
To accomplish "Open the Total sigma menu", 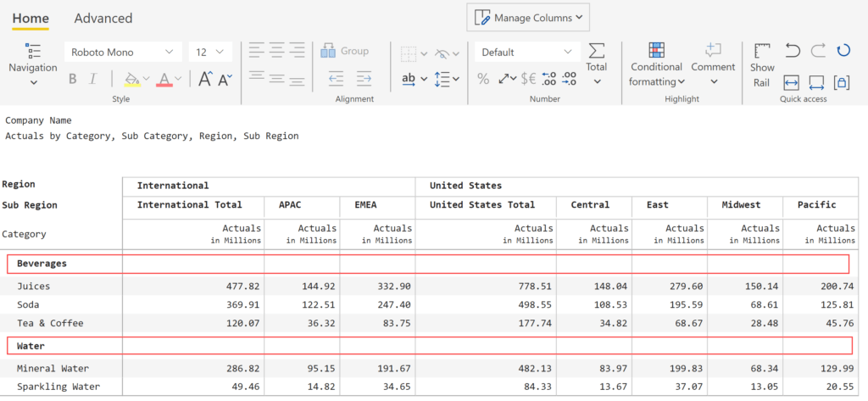I will 597,64.
